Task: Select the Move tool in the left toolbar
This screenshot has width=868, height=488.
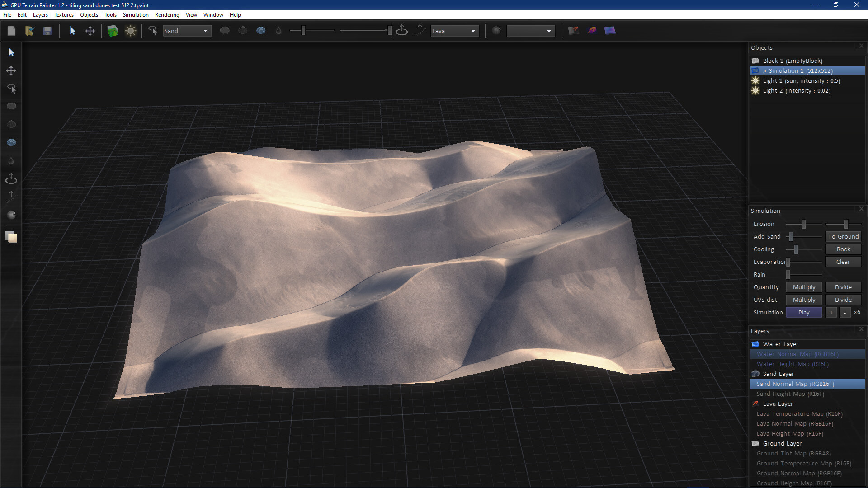Action: pos(11,70)
